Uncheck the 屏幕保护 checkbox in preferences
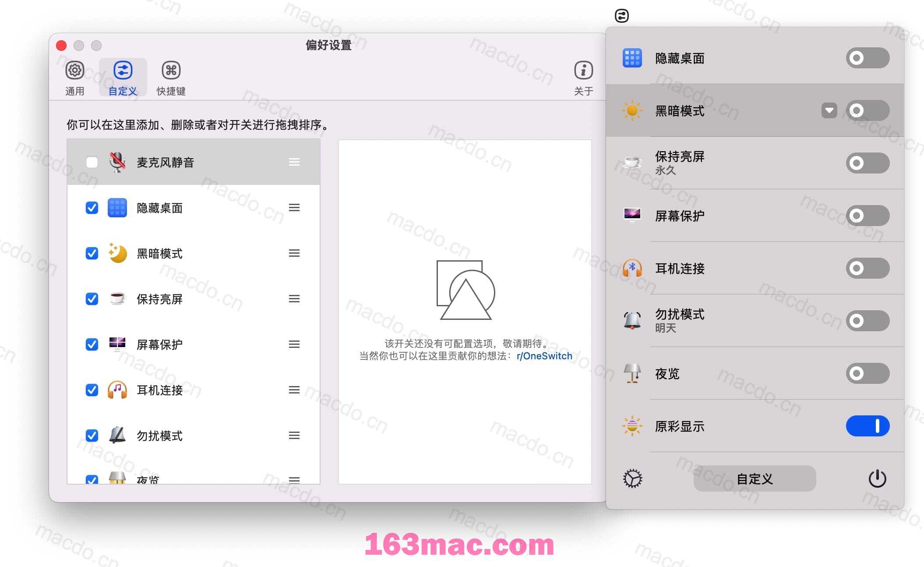Viewport: 924px width, 567px height. pos(92,344)
